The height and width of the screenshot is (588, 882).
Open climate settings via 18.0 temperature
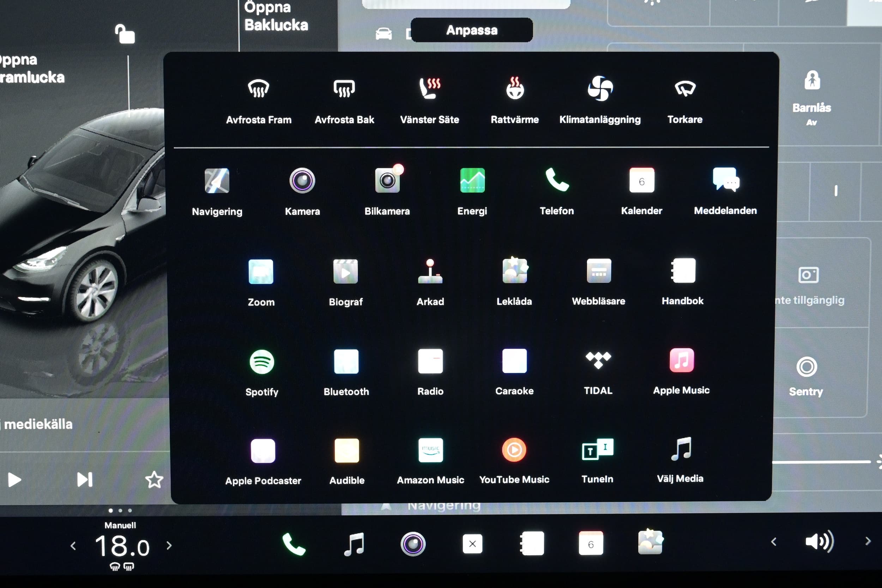click(x=122, y=546)
